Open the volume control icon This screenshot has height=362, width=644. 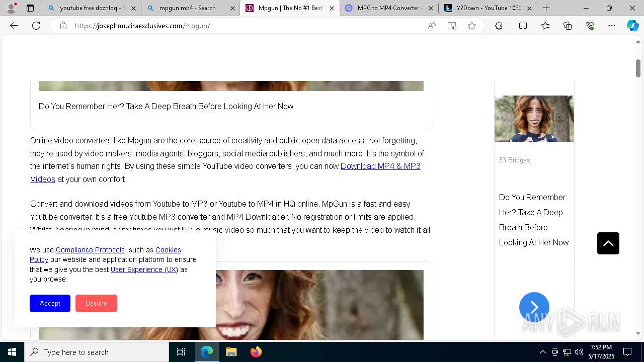(579, 352)
